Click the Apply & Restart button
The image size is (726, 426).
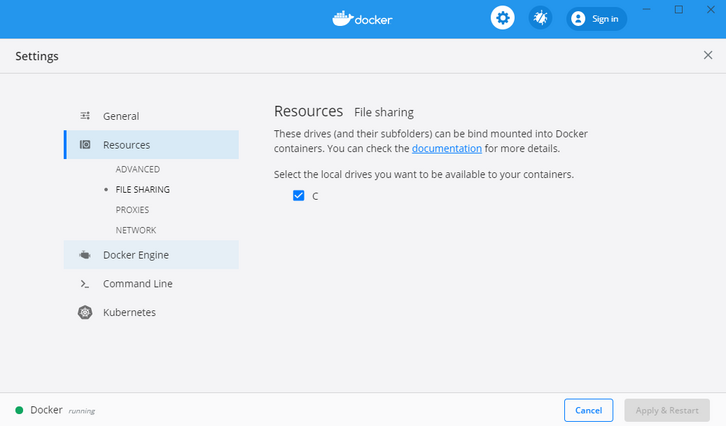click(666, 410)
